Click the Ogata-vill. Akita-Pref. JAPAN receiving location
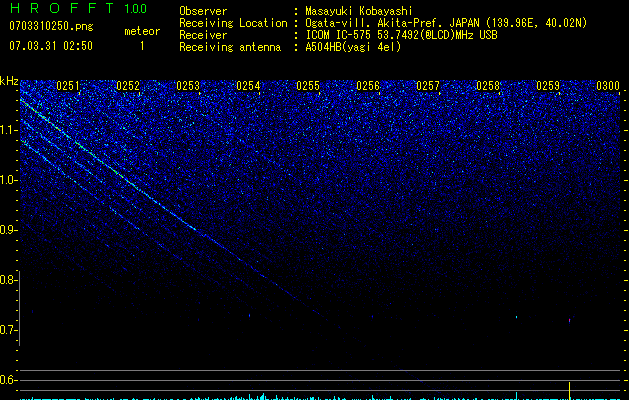629x400 pixels. (446, 23)
